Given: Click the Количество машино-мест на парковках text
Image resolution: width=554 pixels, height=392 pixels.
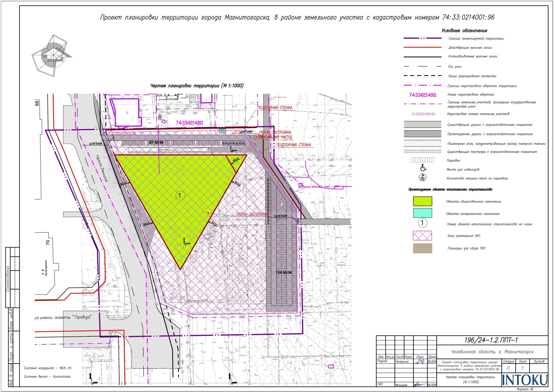Looking at the screenshot, I should (x=477, y=179).
